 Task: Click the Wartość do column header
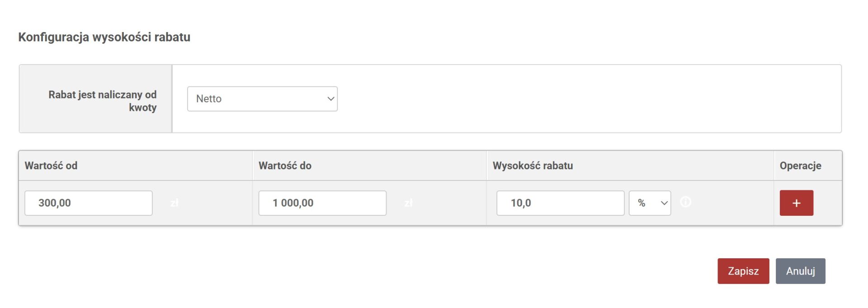(x=285, y=166)
